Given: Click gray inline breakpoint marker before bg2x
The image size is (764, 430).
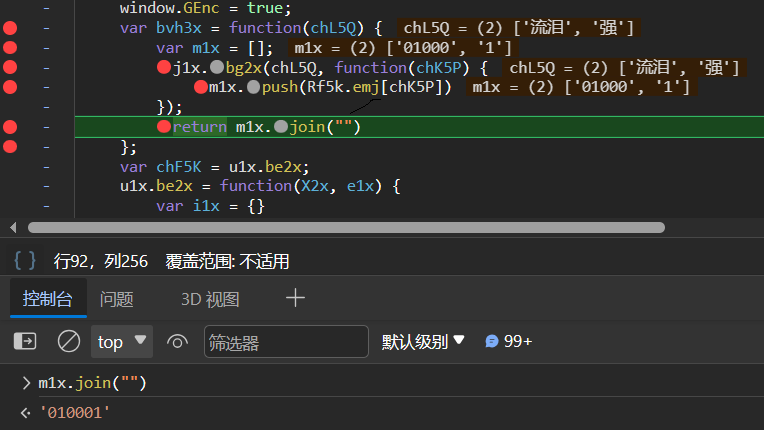Looking at the screenshot, I should point(217,68).
